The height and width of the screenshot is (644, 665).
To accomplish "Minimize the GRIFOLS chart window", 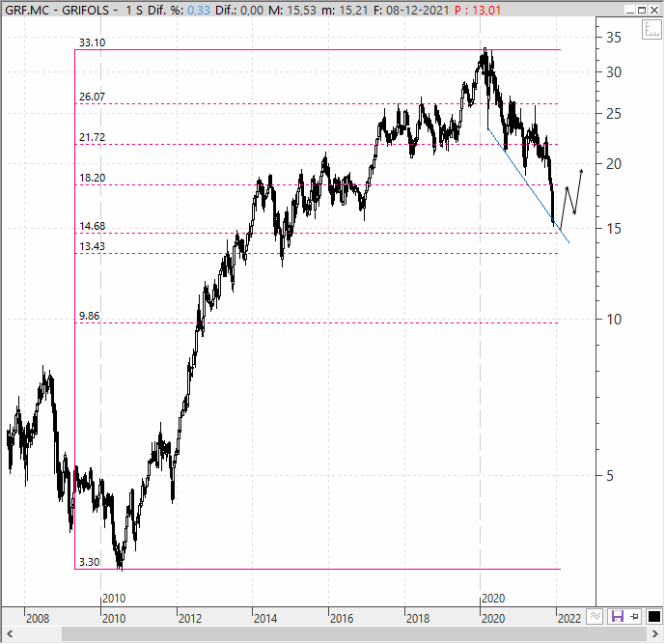I will (x=630, y=10).
